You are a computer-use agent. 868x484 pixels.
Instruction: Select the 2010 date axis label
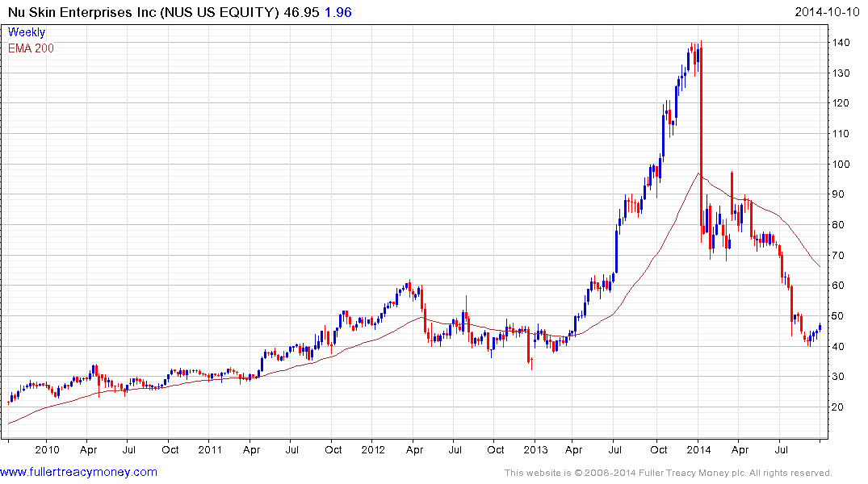47,449
